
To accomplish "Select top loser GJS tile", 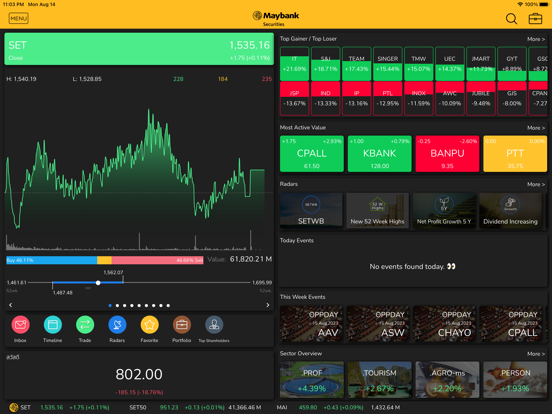I will [x=512, y=98].
